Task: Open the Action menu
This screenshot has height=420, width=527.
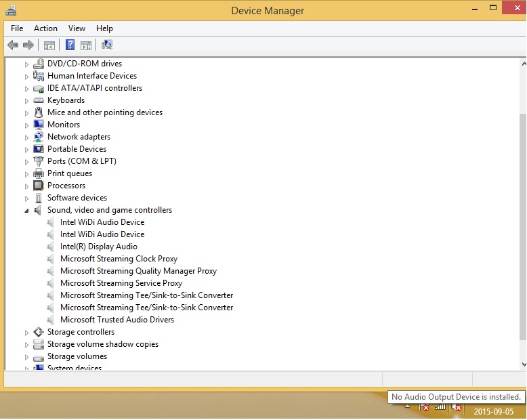Action: 45,28
